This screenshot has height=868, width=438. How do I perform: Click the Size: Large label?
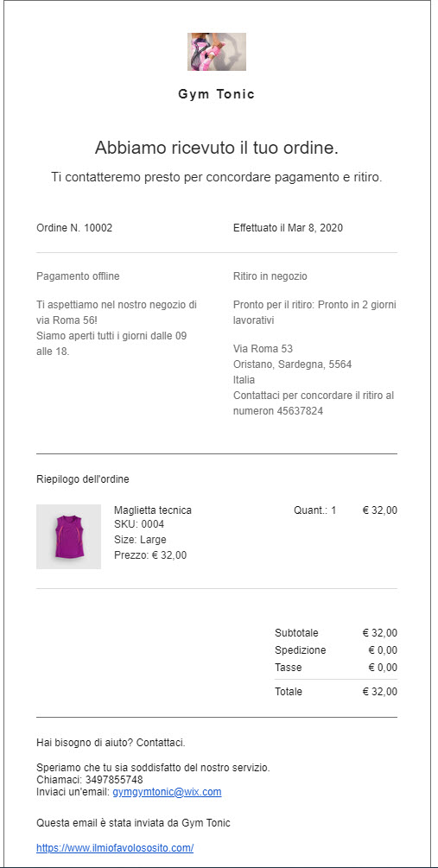pyautogui.click(x=140, y=540)
